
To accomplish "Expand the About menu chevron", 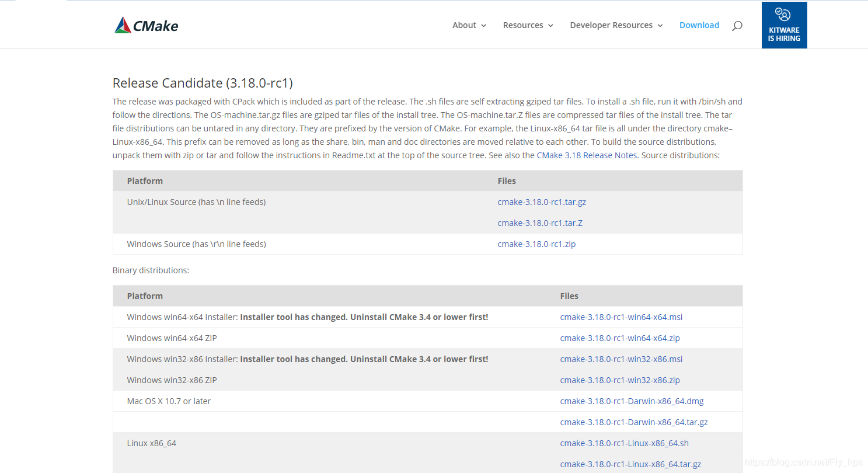I will (x=484, y=26).
